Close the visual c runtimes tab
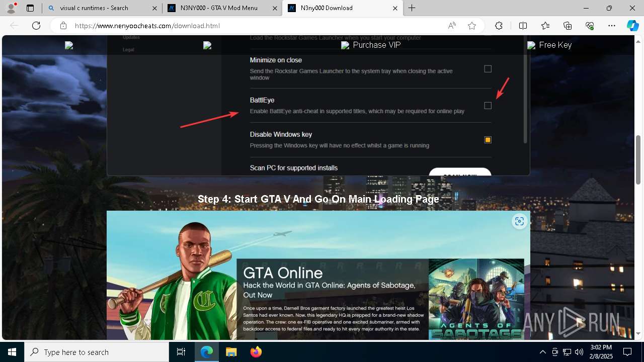 154,8
